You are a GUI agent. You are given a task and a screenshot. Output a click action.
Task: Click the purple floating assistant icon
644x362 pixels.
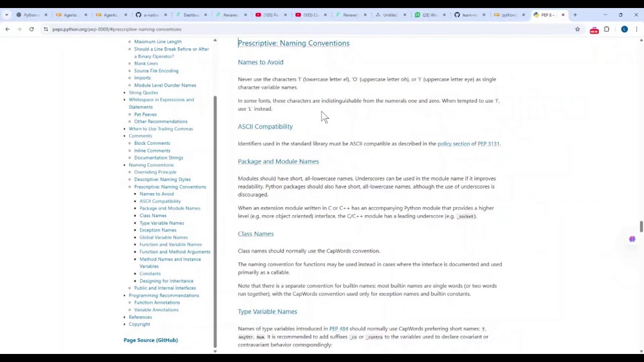[x=632, y=239]
